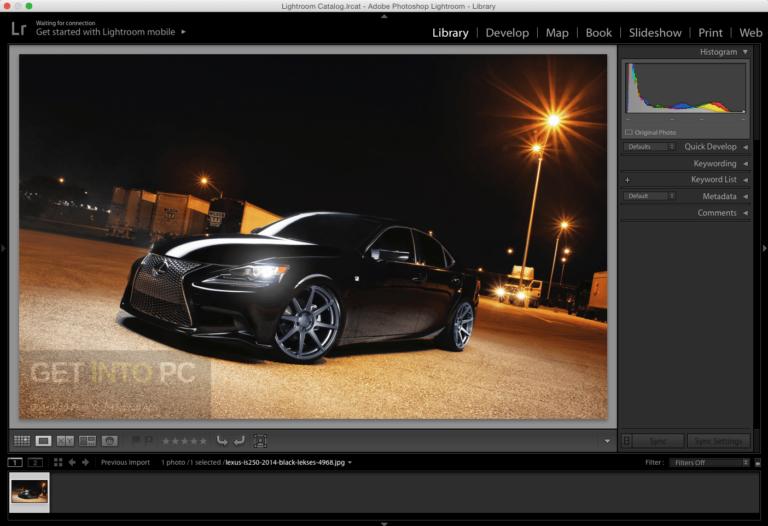
Task: Click Previous Import source label
Action: coord(125,462)
